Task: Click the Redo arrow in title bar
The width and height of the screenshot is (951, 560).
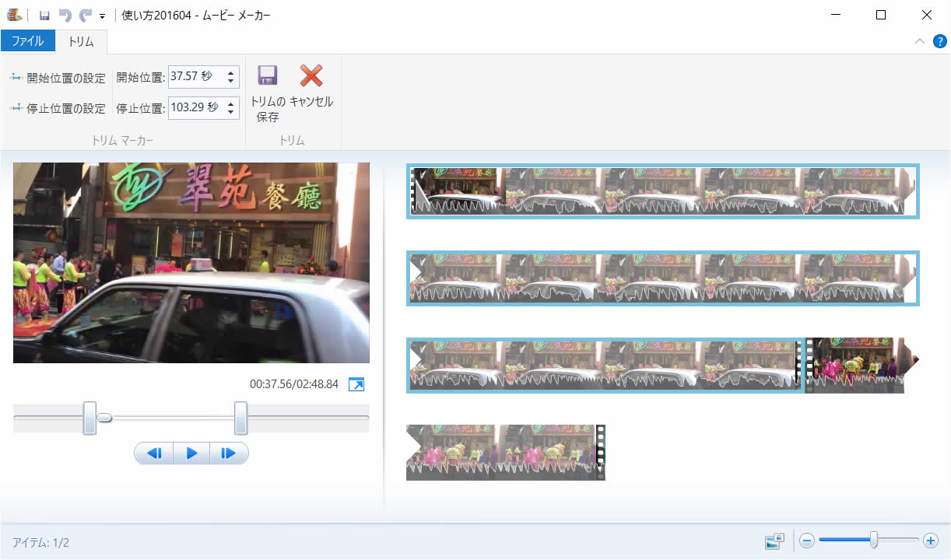Action: (x=85, y=16)
